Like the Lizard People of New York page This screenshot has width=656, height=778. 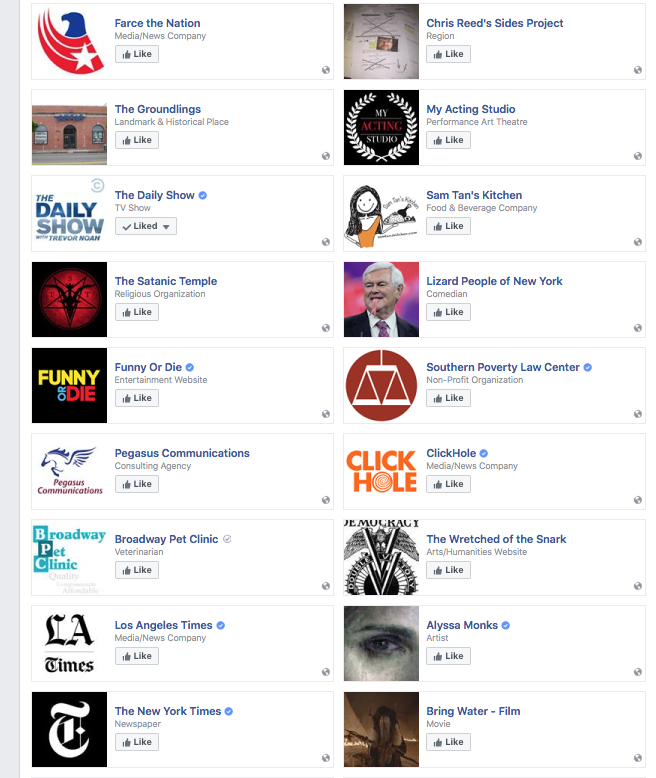[448, 312]
